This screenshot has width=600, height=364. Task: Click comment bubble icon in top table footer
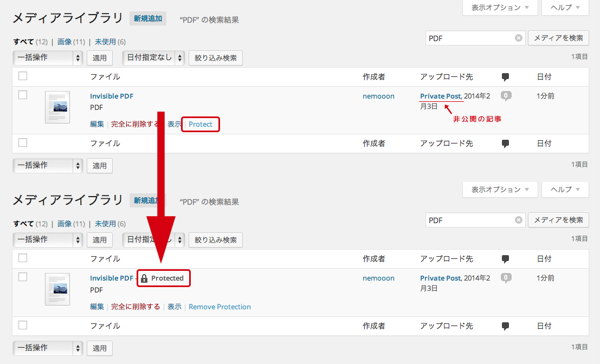505,144
